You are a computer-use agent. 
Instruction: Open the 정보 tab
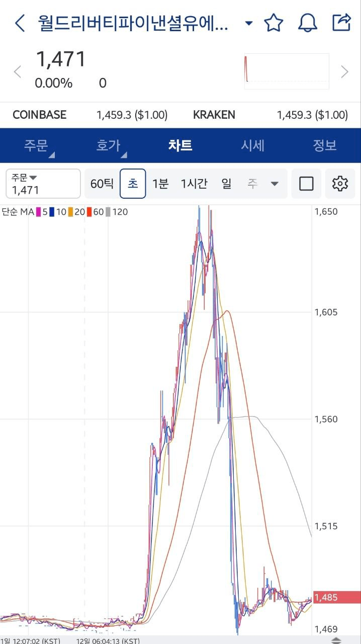[x=324, y=146]
